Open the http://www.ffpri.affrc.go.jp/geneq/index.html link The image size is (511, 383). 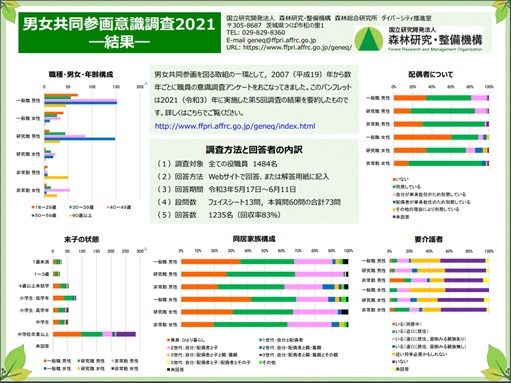point(235,126)
